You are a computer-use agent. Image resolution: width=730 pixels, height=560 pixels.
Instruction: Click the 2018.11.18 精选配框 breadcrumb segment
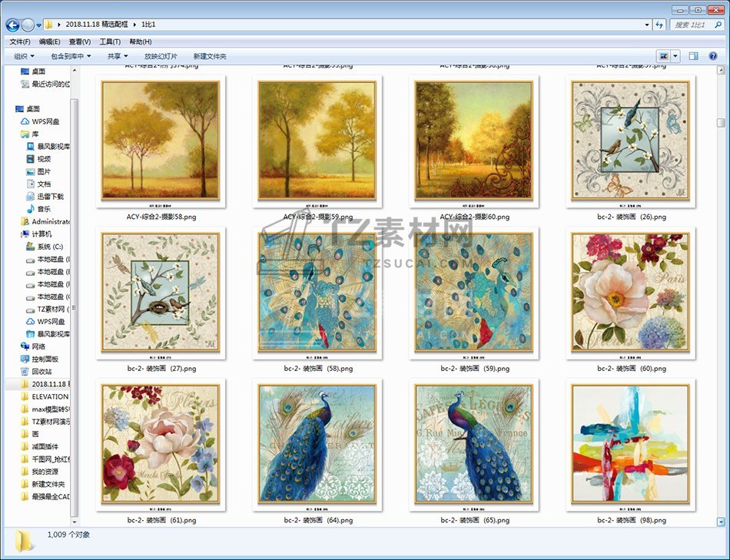coord(97,25)
